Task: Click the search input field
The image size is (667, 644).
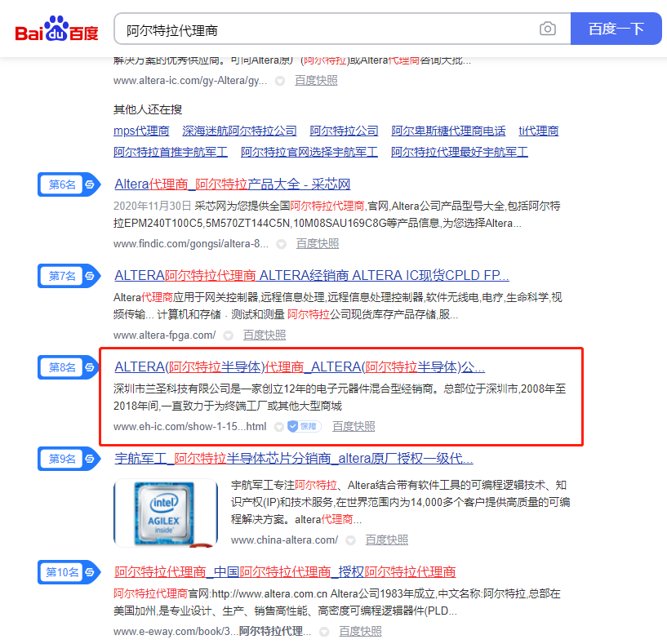Action: (327, 29)
